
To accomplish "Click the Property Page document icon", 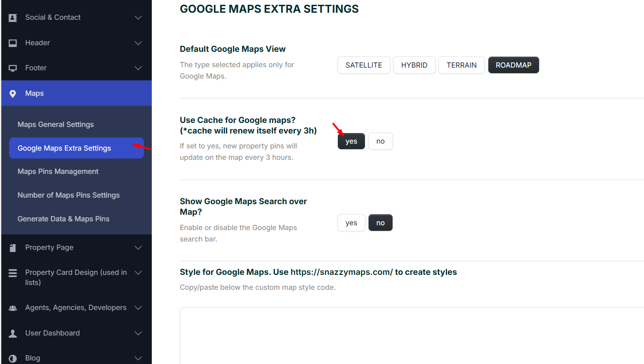I will coord(13,248).
